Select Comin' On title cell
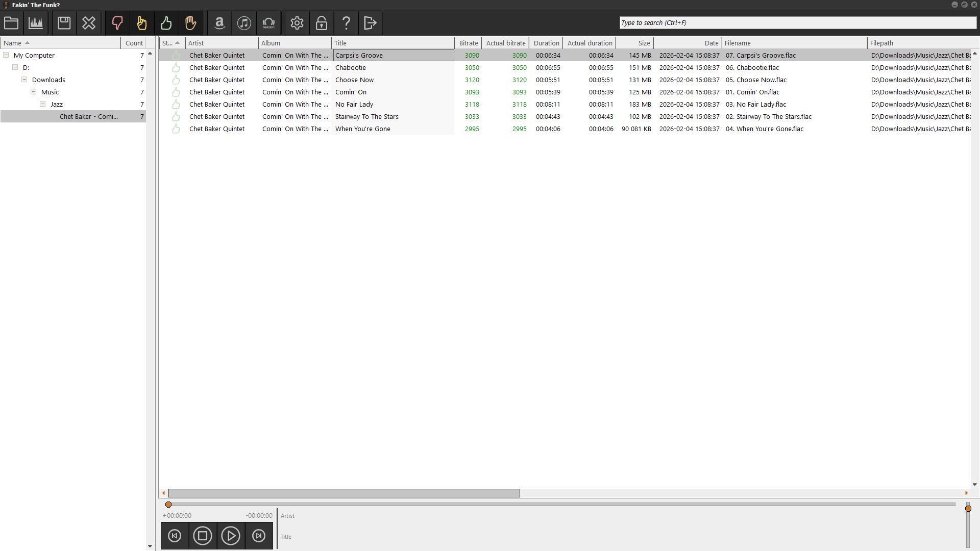 pos(351,92)
